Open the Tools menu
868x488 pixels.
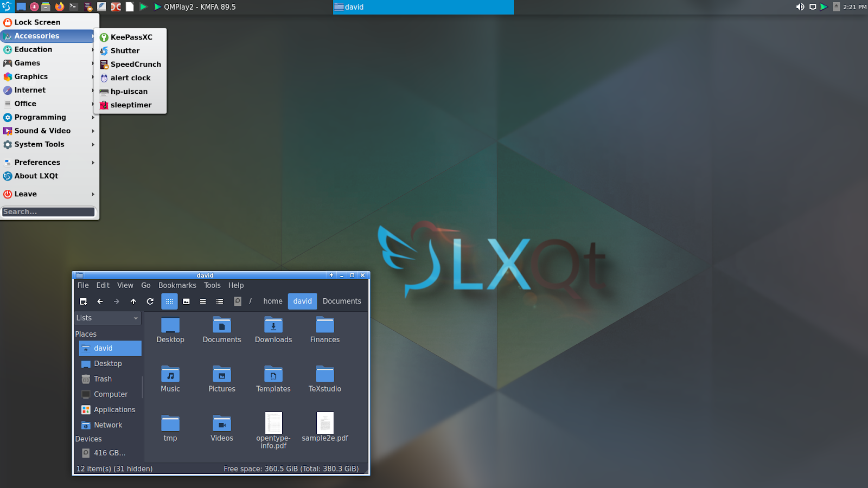tap(213, 285)
